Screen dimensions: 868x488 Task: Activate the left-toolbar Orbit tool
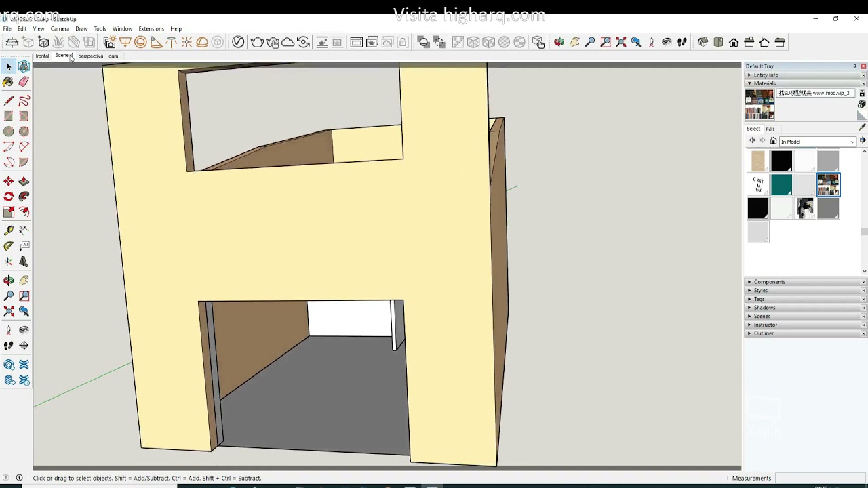[9, 280]
